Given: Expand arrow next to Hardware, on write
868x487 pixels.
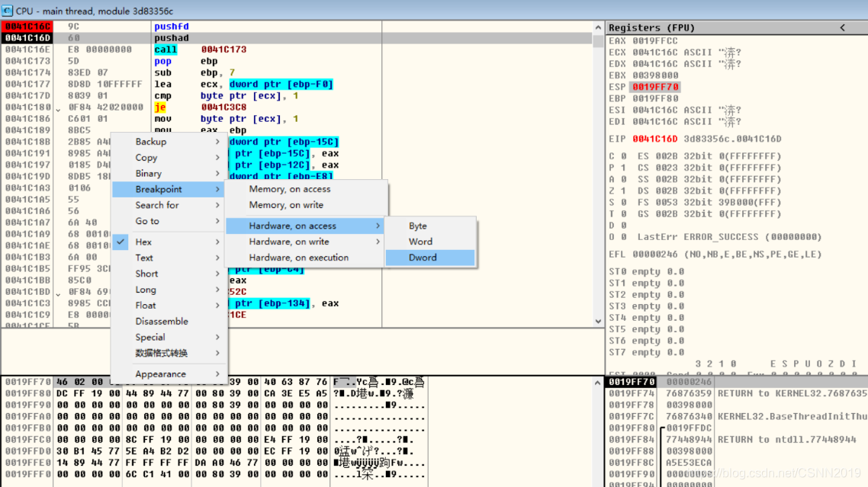Looking at the screenshot, I should 378,242.
